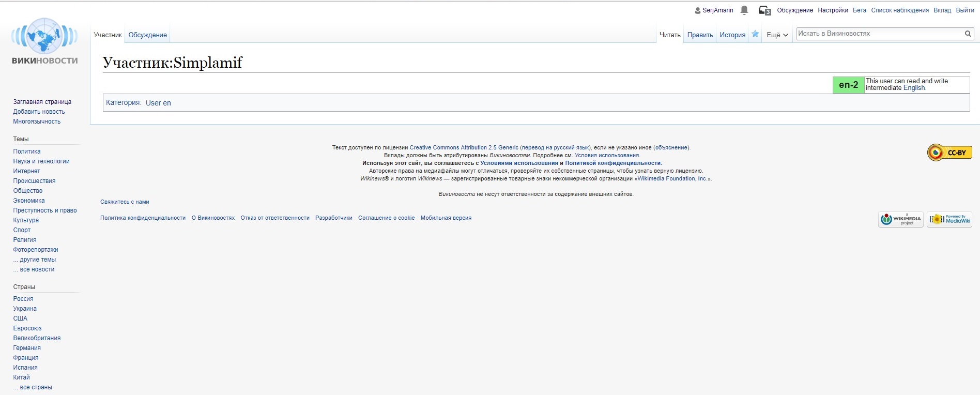
Task: Open Многоязычность sidebar link
Action: 37,121
